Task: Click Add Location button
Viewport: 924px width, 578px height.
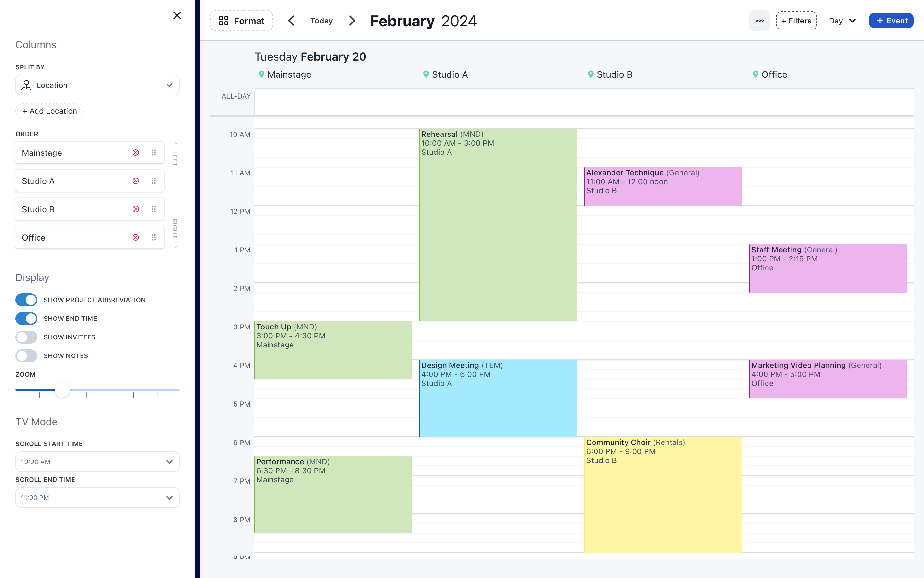Action: click(x=50, y=111)
